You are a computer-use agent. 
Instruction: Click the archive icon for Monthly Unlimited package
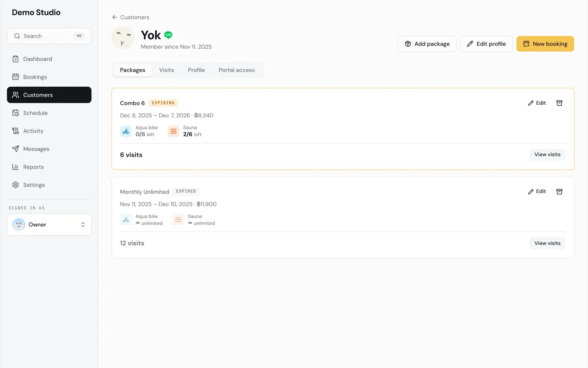click(x=559, y=192)
